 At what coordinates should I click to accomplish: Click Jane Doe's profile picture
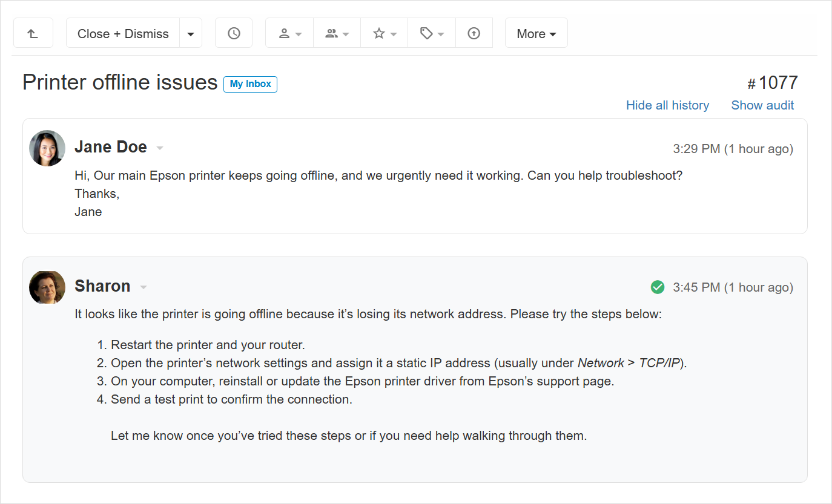(x=47, y=148)
